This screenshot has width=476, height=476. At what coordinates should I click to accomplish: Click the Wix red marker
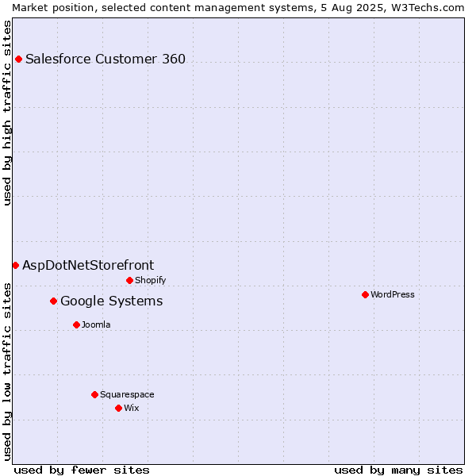(119, 409)
